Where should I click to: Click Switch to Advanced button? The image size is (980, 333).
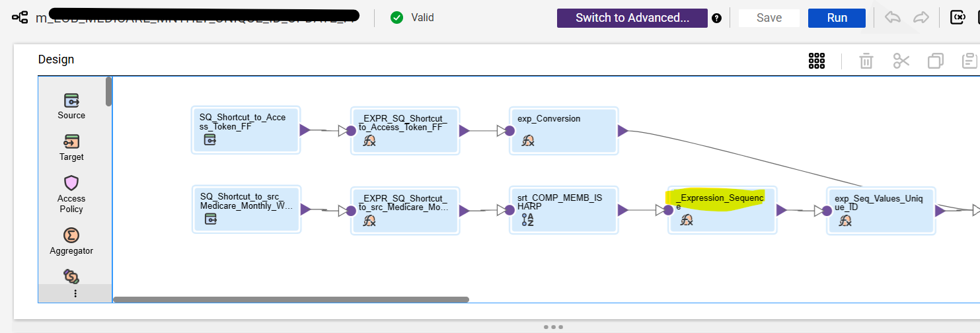click(632, 18)
